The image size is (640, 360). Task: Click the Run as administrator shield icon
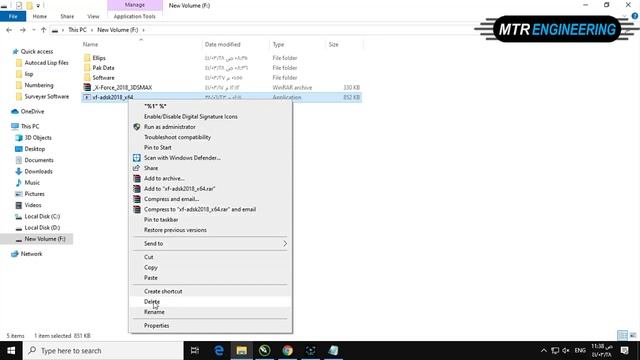(x=137, y=127)
